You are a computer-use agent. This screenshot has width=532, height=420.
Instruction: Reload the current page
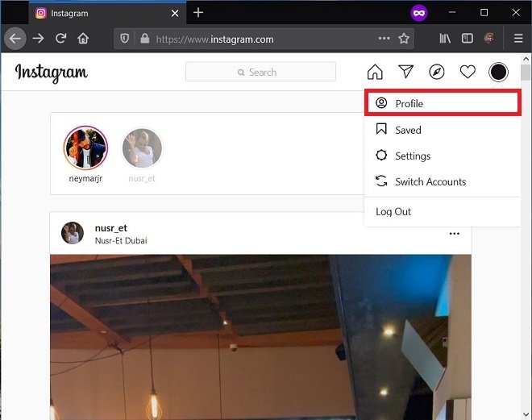pos(60,38)
